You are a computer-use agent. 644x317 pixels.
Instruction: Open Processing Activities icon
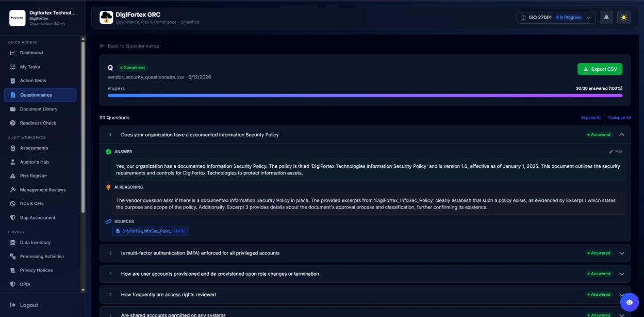click(13, 257)
